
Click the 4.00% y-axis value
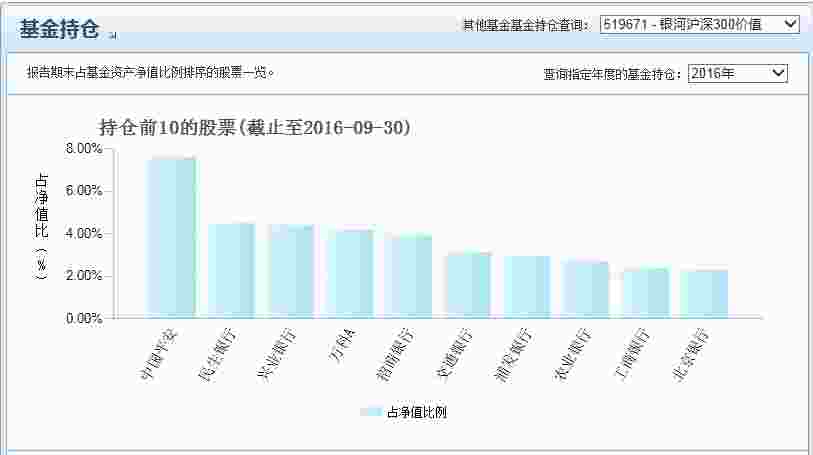pyautogui.click(x=83, y=233)
